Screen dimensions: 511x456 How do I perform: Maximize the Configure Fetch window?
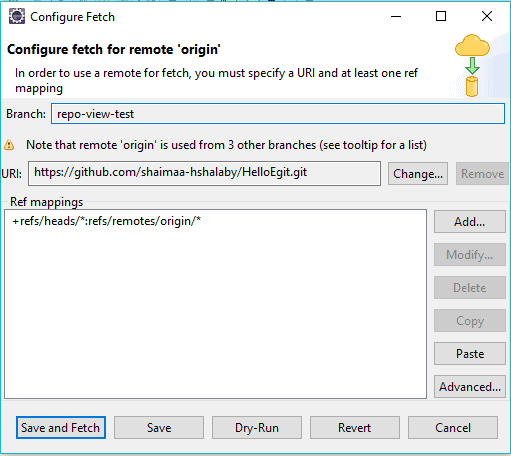tap(441, 16)
